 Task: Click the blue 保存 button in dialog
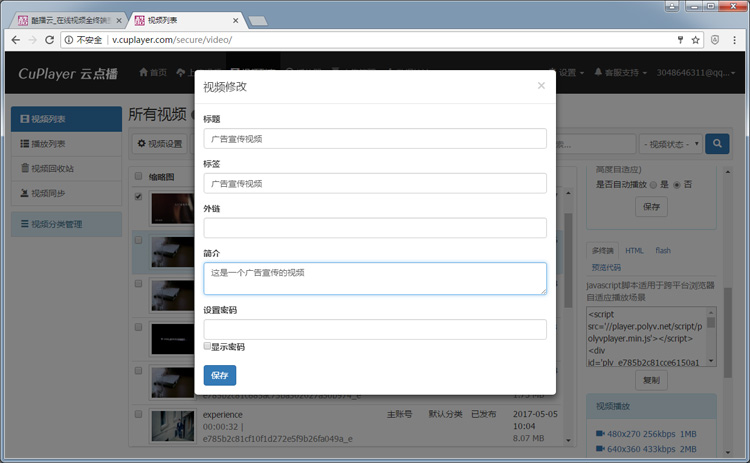219,375
